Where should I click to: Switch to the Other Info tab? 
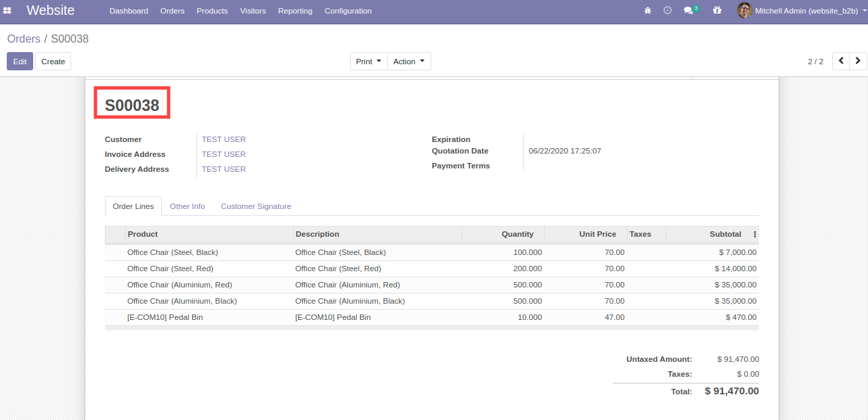pos(188,206)
